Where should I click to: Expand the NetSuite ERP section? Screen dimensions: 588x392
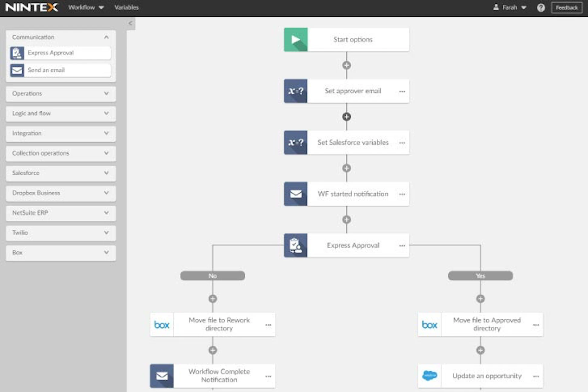(x=106, y=213)
